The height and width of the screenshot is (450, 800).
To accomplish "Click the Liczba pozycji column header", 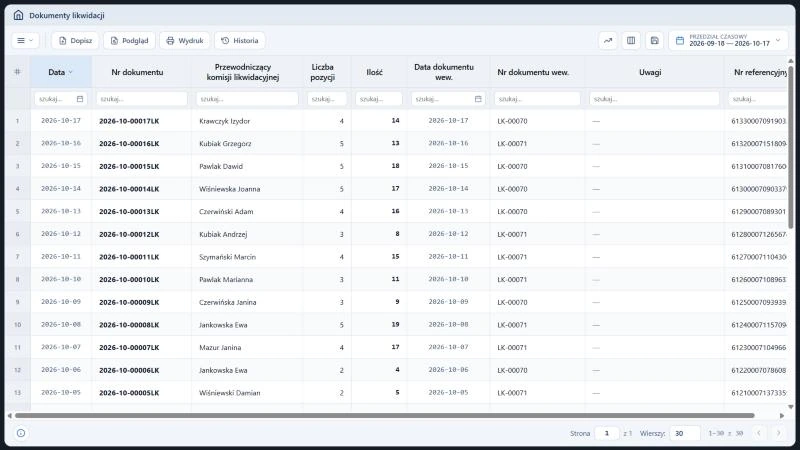I will click(322, 72).
